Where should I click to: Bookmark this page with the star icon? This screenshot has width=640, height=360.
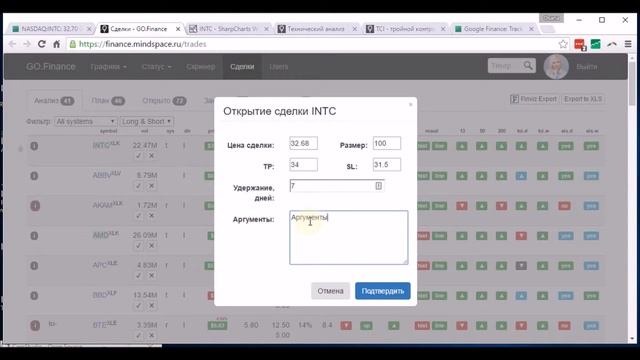[563, 44]
